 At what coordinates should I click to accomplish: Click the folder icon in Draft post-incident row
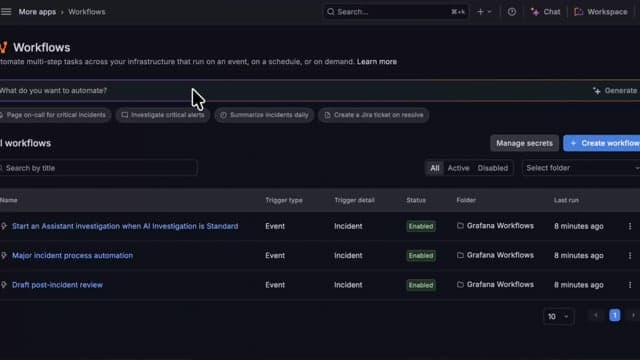tap(460, 284)
